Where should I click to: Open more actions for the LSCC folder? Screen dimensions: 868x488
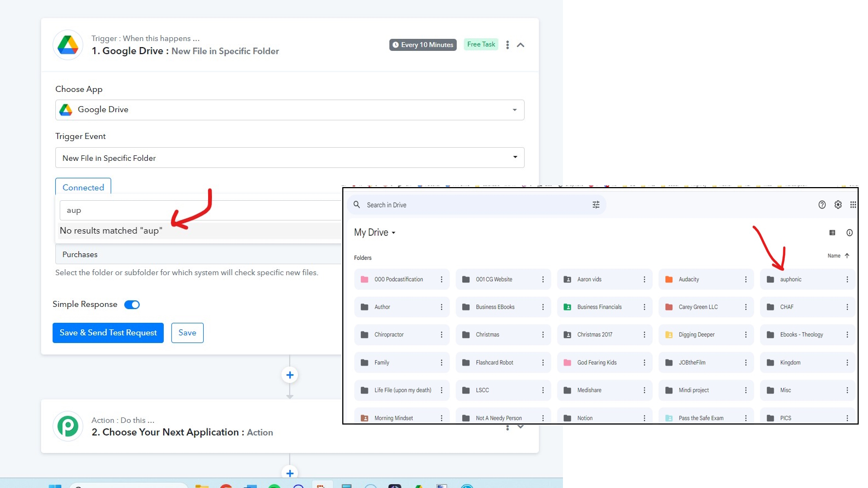[543, 390]
